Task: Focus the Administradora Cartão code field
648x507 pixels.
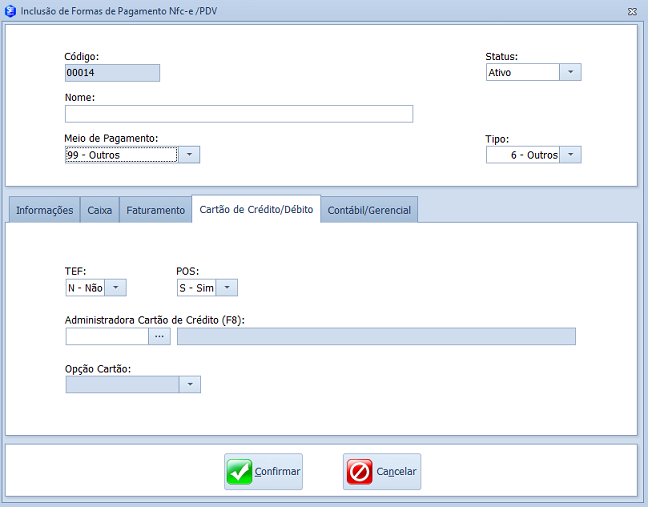Action: [x=106, y=336]
